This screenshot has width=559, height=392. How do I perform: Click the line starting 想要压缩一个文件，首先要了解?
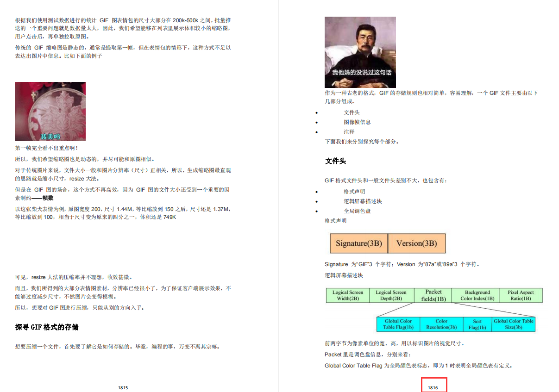point(117,346)
